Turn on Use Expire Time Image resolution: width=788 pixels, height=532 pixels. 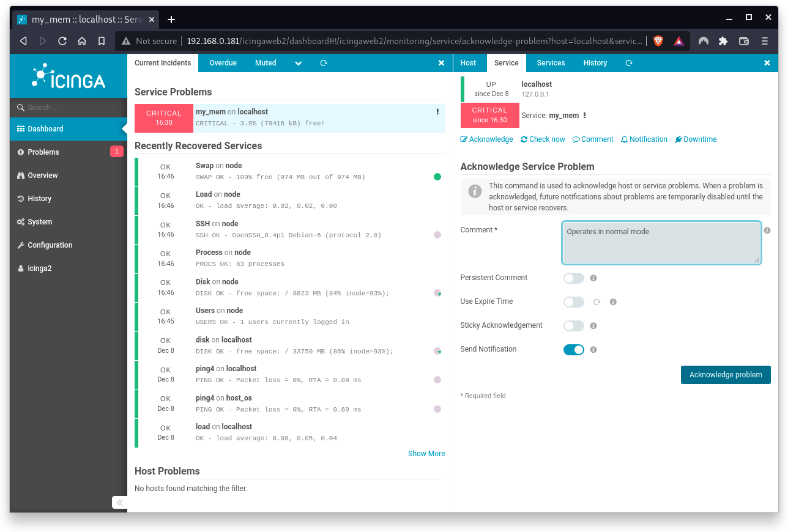tap(573, 301)
